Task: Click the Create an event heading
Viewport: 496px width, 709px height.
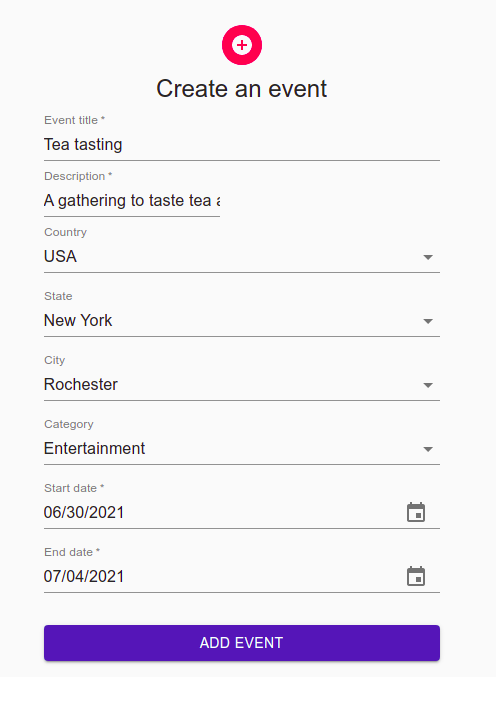Action: [x=242, y=89]
